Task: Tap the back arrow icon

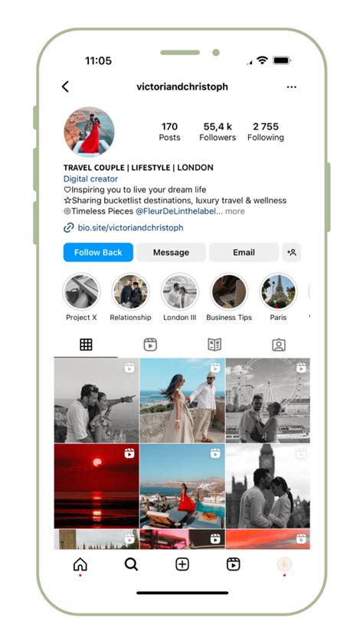Action: 65,87
